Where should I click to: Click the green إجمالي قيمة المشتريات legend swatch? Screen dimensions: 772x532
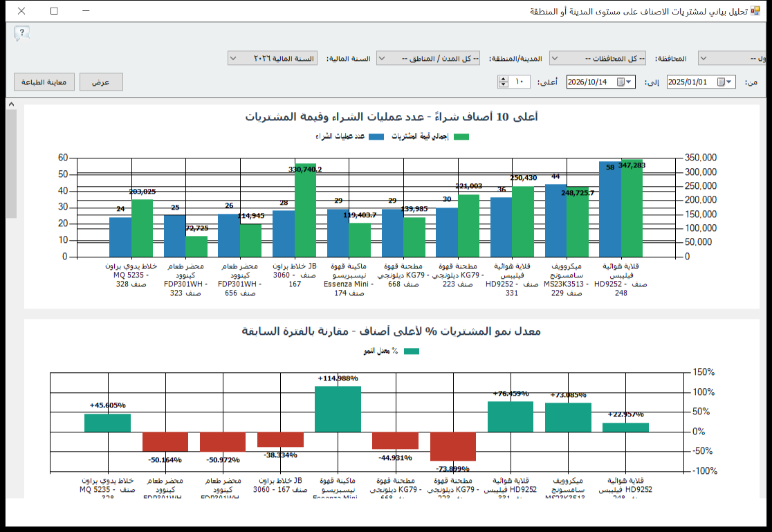(461, 137)
